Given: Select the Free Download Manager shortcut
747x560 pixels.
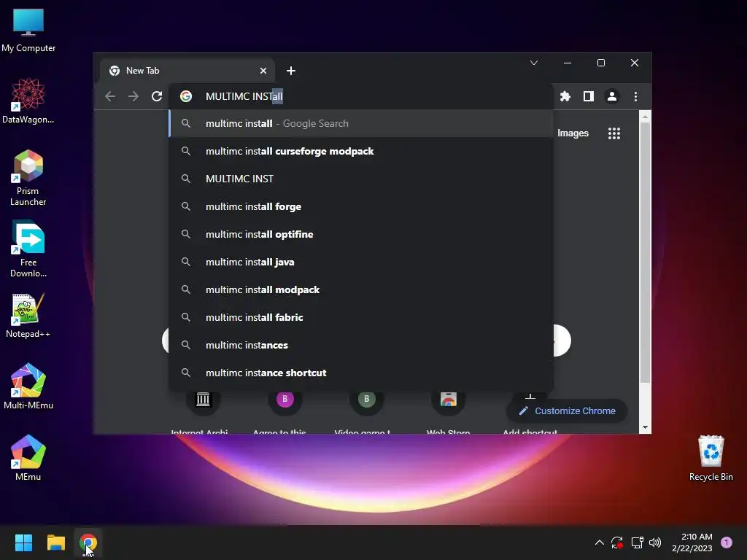Looking at the screenshot, I should tap(28, 249).
